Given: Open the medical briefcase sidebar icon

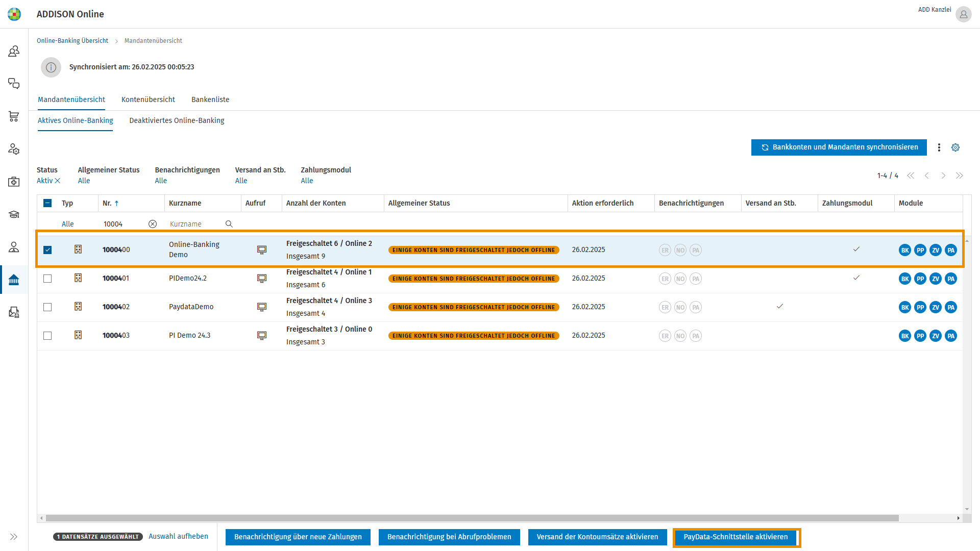Looking at the screenshot, I should click(x=14, y=182).
